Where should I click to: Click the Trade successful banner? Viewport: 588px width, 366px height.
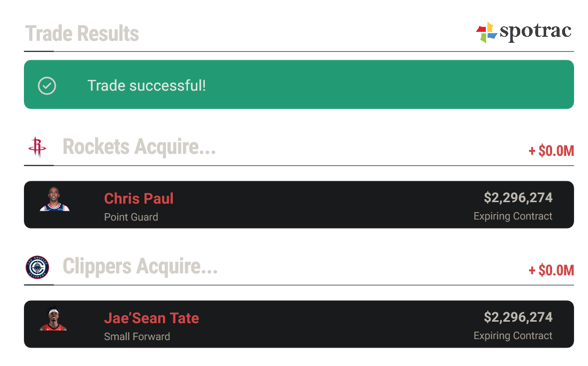pyautogui.click(x=299, y=85)
